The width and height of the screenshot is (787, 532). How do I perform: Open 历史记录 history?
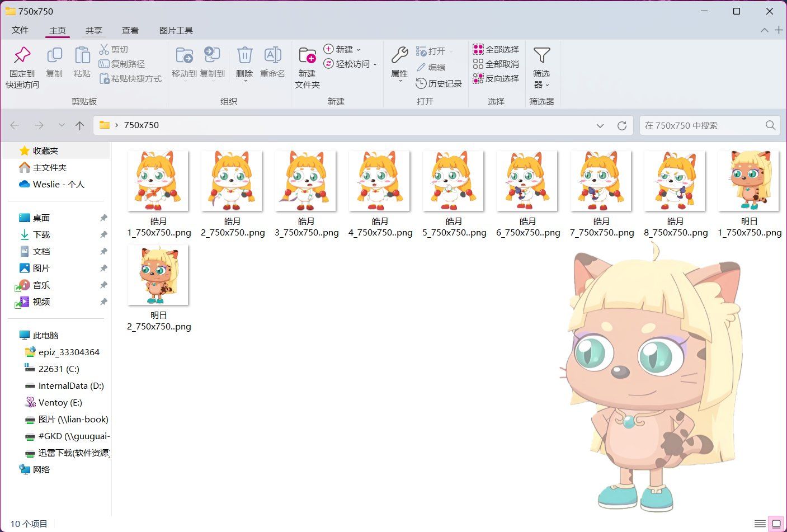click(439, 83)
